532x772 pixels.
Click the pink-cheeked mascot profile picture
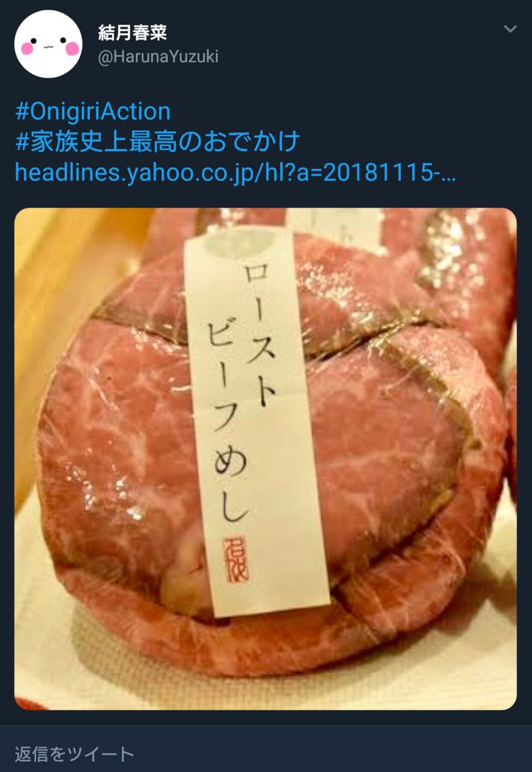coord(48,44)
